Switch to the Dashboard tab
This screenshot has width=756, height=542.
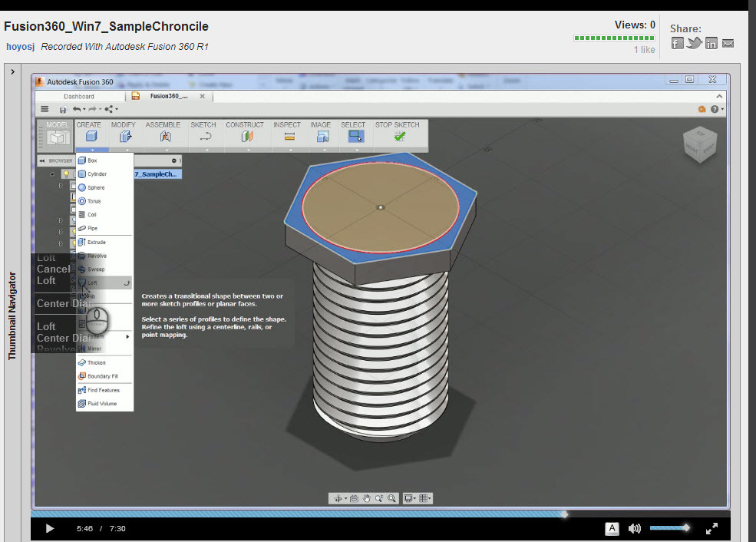[80, 96]
